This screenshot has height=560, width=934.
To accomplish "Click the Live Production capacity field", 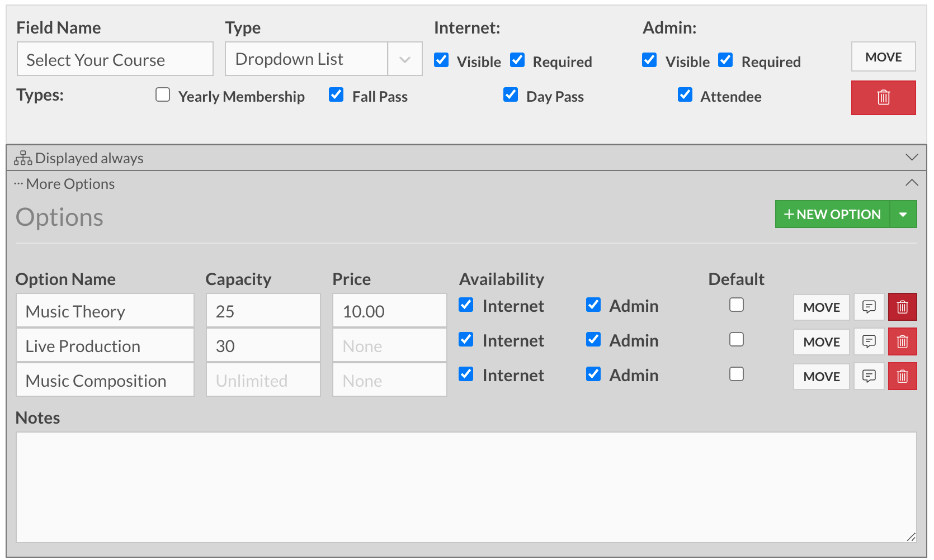I will (x=263, y=345).
